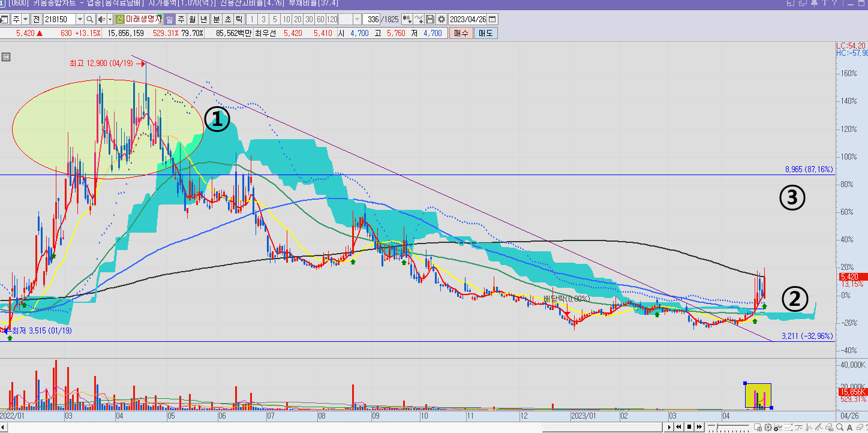Image resolution: width=868 pixels, height=433 pixels.
Task: Open dropdown arrow next to speaker icon
Action: pyautogui.click(x=110, y=19)
